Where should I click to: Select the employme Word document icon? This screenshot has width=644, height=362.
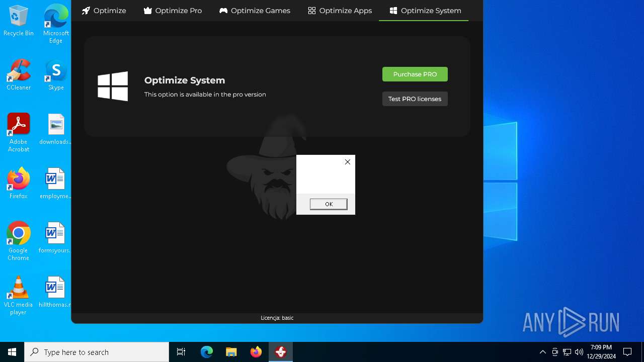pyautogui.click(x=56, y=184)
